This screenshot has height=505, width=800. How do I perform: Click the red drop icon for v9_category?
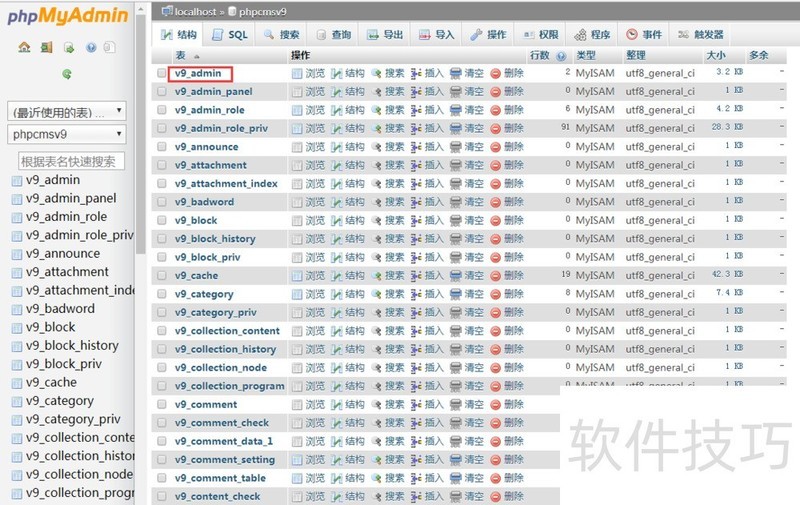pyautogui.click(x=495, y=294)
